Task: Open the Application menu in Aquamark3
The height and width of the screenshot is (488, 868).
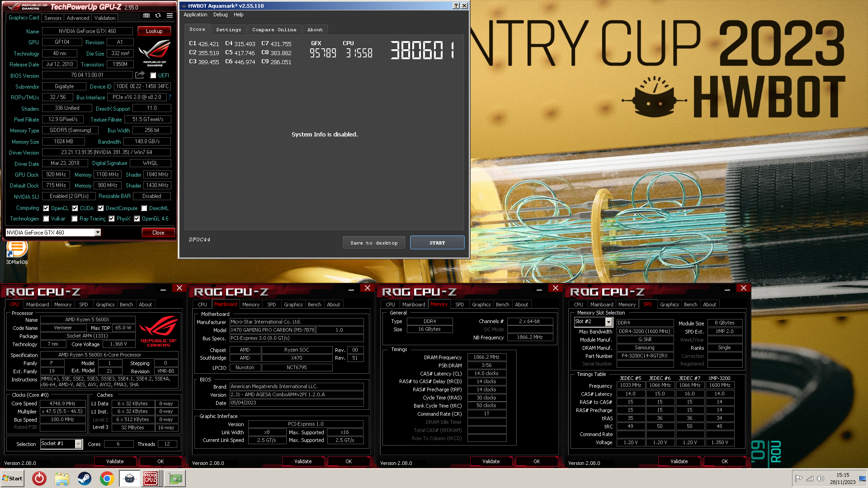Action: pos(195,14)
